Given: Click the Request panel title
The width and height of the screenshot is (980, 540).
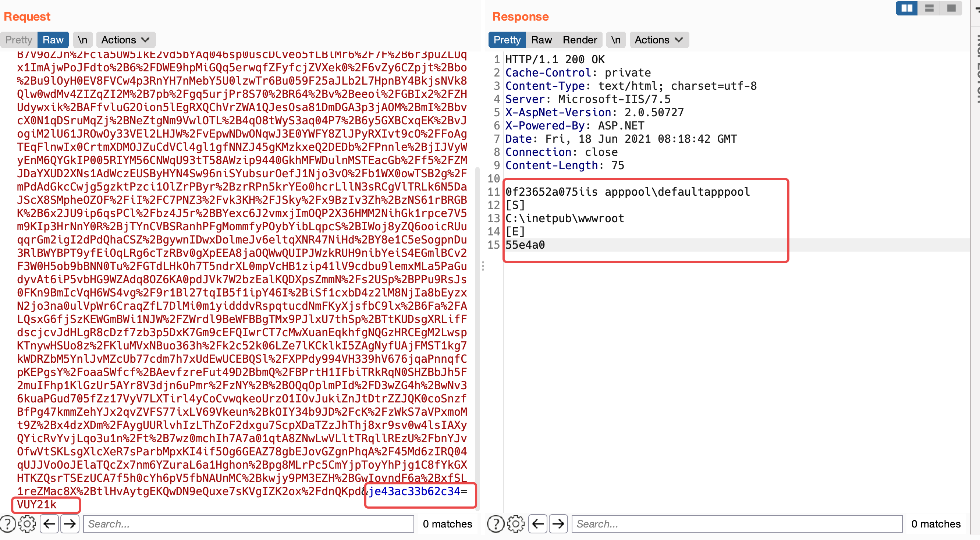Looking at the screenshot, I should (x=27, y=16).
